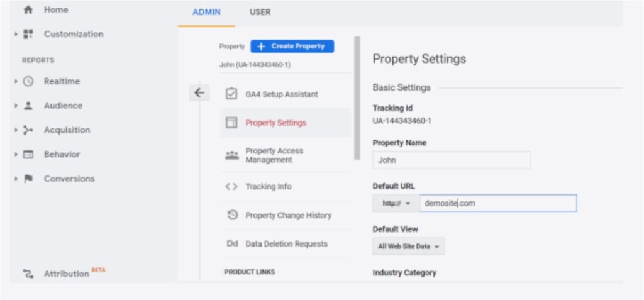Image resolution: width=644 pixels, height=300 pixels.
Task: Open the Realtime clock icon
Action: (x=28, y=81)
